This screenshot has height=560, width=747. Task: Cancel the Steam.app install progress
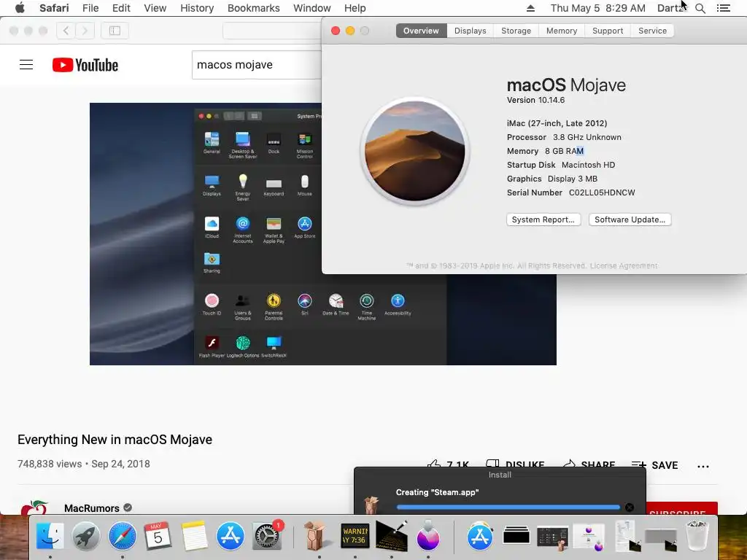coord(630,507)
